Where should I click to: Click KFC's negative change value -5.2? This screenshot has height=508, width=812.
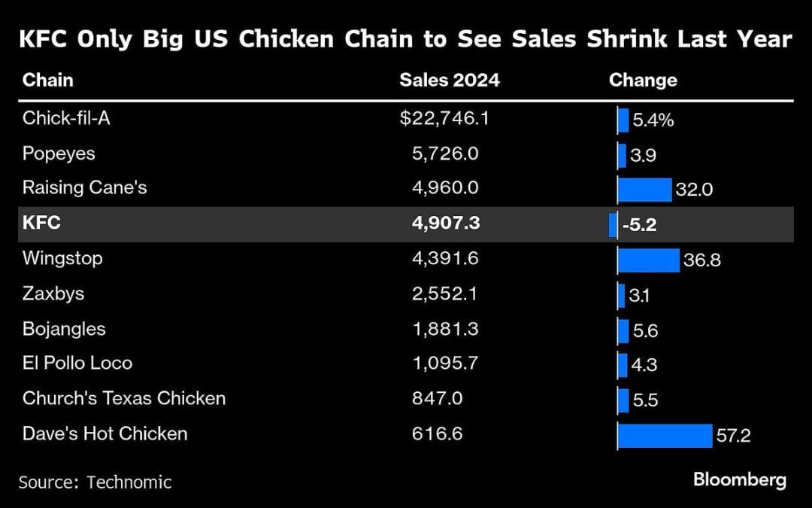(639, 225)
